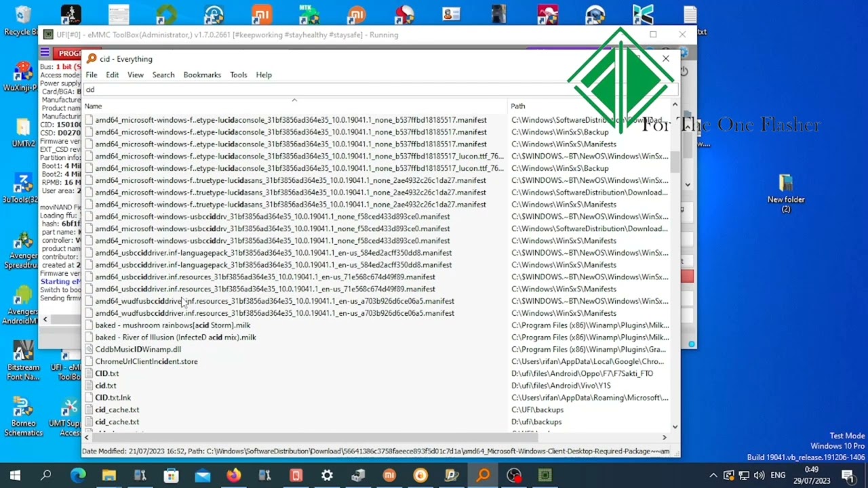Launch Microsoft Edge from the taskbar
The height and width of the screenshot is (488, 868).
[78, 475]
